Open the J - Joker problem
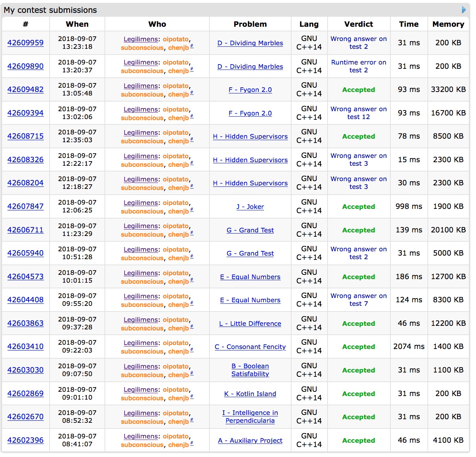 250,207
